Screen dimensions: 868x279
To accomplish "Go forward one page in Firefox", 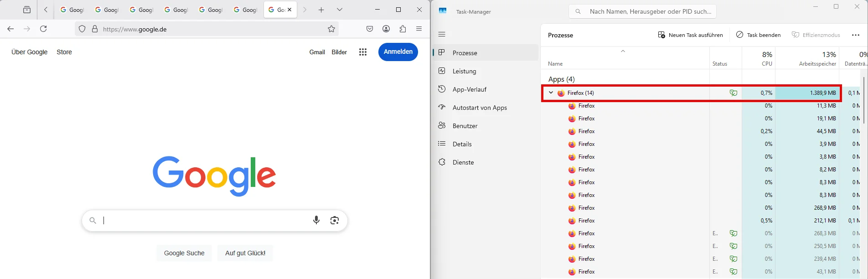I will [x=27, y=29].
